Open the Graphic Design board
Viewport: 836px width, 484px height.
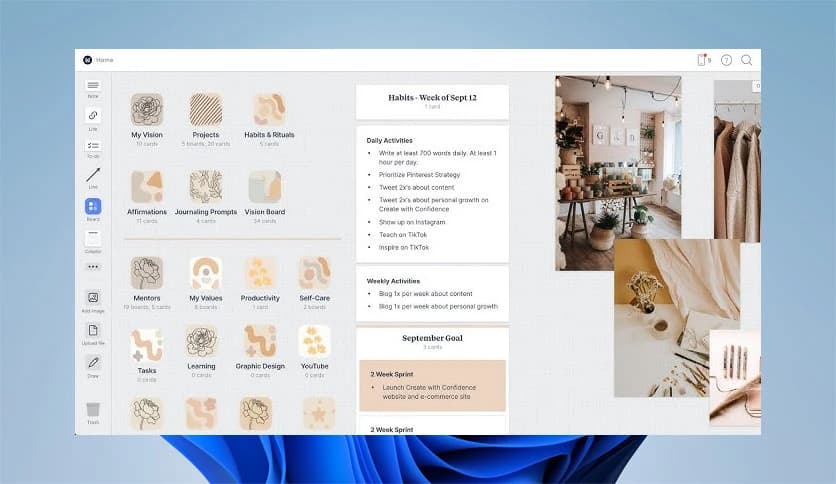click(x=260, y=341)
